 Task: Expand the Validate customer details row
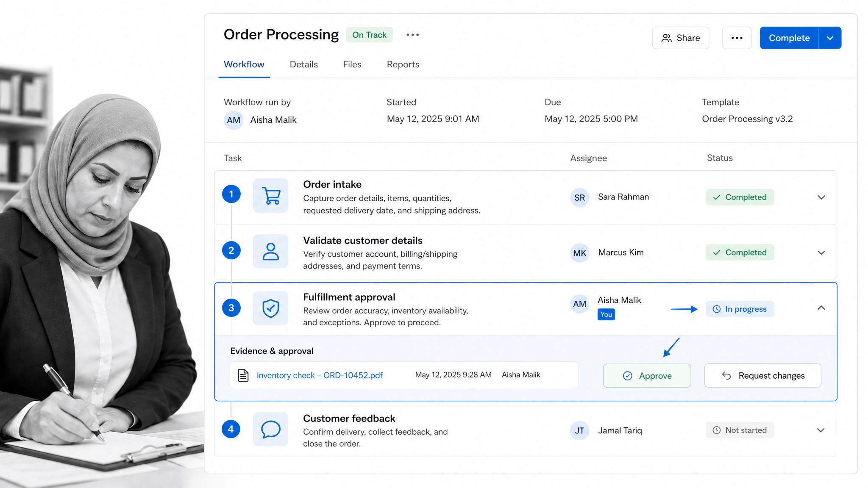[x=821, y=253]
